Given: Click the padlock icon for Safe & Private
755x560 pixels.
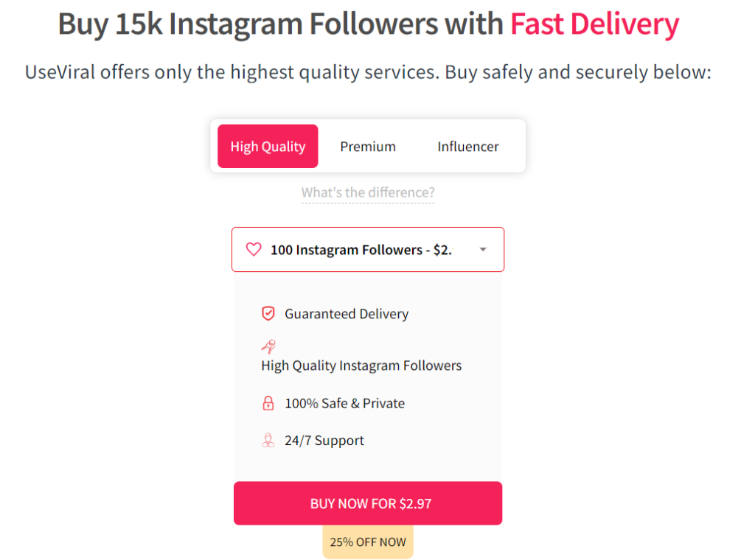Looking at the screenshot, I should pos(268,404).
